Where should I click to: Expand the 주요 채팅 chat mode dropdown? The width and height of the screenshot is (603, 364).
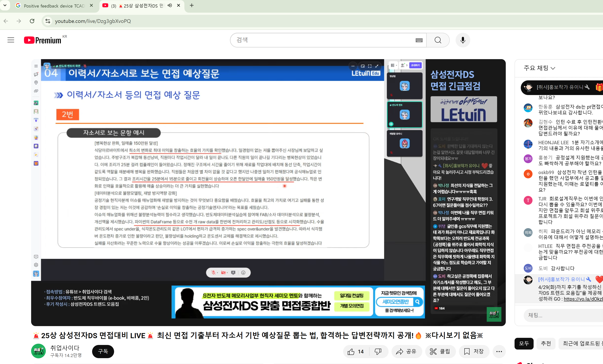click(539, 68)
